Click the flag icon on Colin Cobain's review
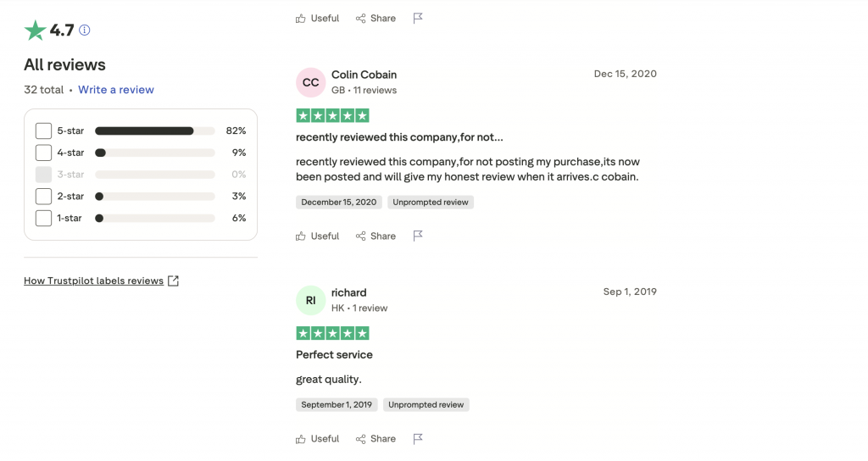 point(418,236)
